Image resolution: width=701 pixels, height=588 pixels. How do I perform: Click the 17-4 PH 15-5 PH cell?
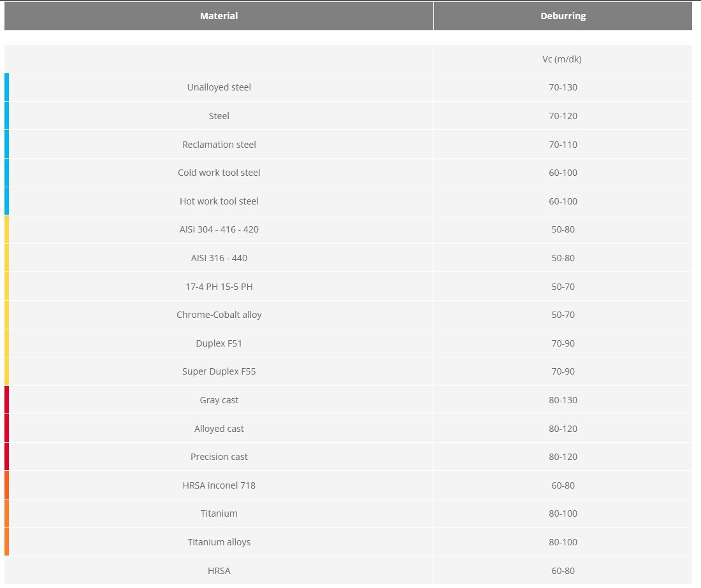click(219, 287)
